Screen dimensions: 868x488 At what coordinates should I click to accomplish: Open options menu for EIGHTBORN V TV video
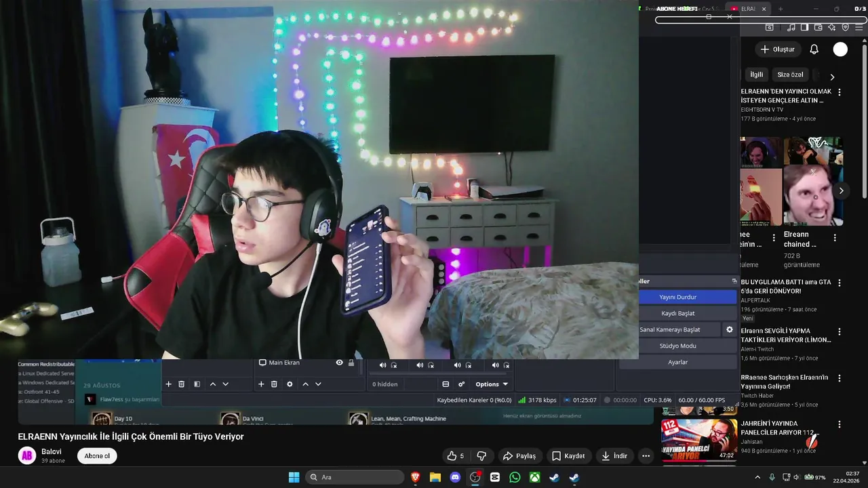(840, 92)
